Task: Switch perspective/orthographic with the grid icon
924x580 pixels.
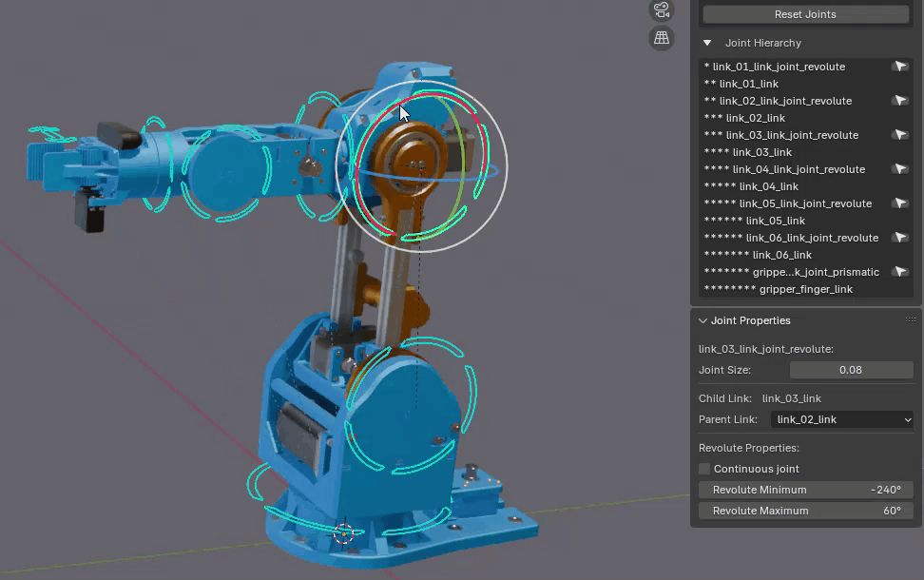Action: pos(662,38)
